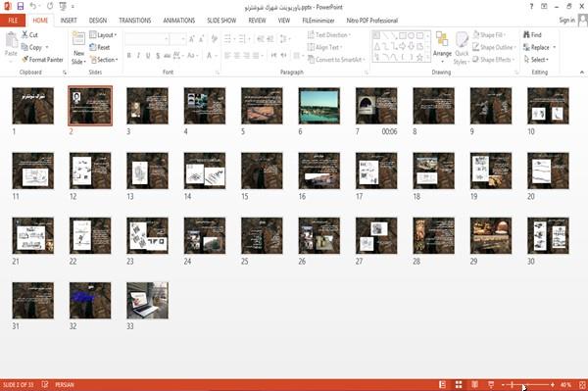This screenshot has width=588, height=391.
Task: Switch to the SLIDE SHOW tab
Action: (221, 21)
